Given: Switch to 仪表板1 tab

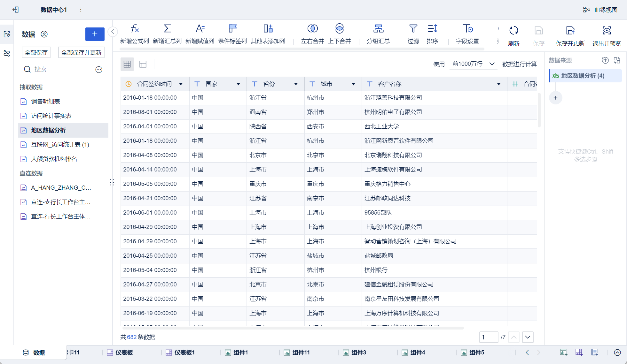Looking at the screenshot, I should pos(184,353).
